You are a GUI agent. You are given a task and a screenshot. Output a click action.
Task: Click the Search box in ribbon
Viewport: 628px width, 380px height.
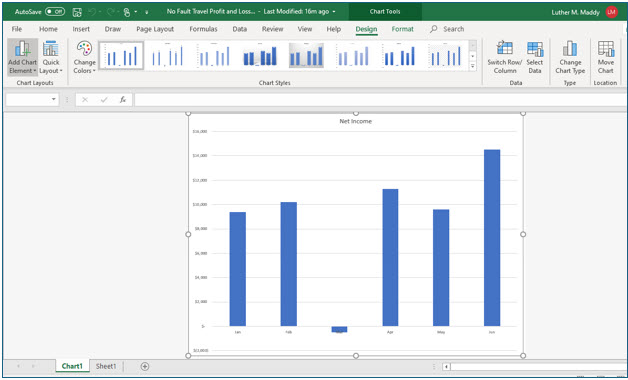pyautogui.click(x=447, y=29)
